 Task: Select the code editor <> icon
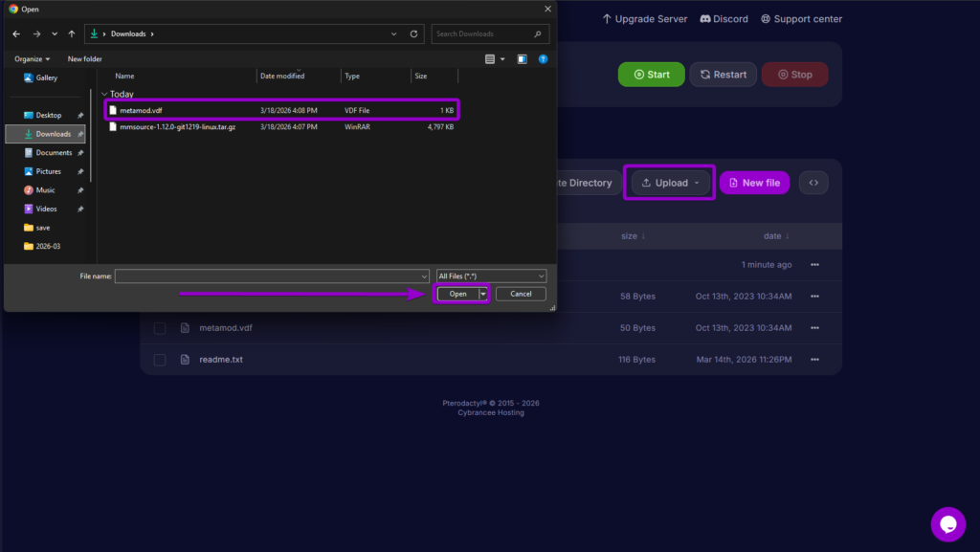813,182
